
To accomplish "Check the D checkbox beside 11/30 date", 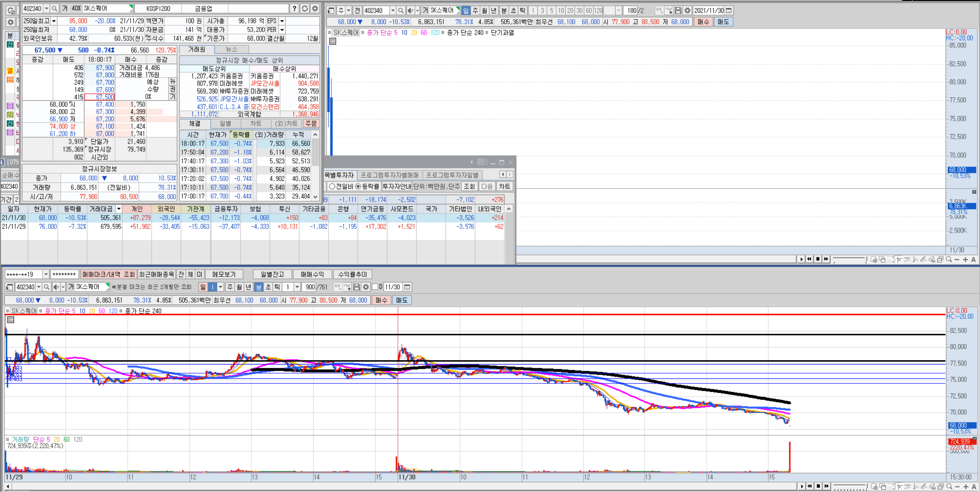I will 375,287.
